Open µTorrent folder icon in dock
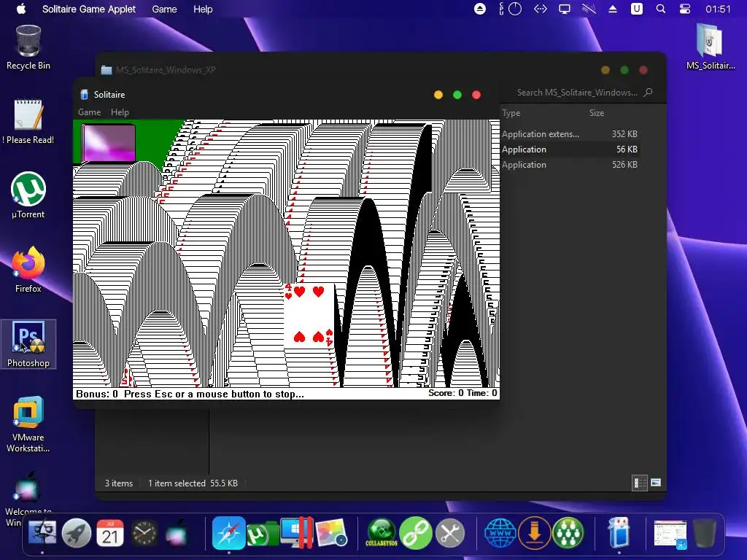 tap(263, 533)
